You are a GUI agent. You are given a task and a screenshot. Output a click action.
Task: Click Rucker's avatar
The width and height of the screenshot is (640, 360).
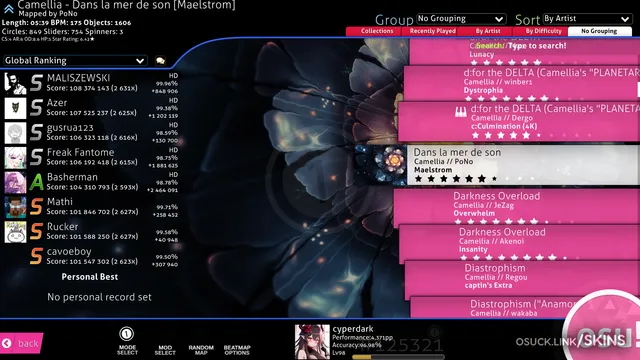15,232
